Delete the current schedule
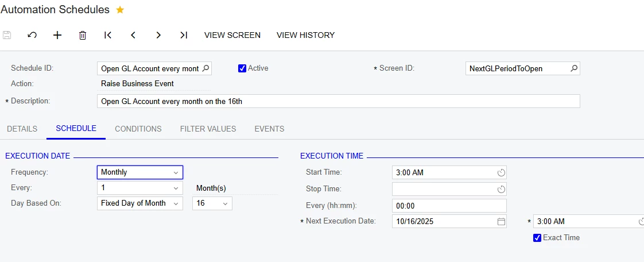 coord(83,35)
